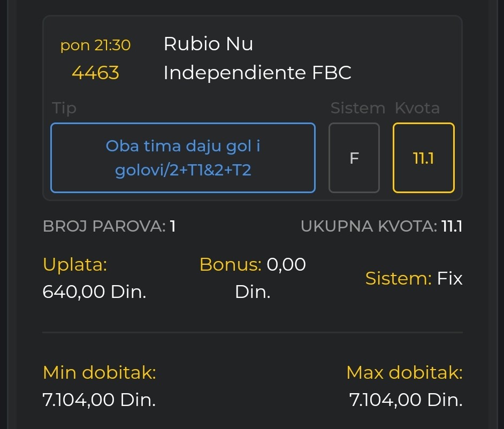Click the Uplata label
The width and height of the screenshot is (504, 429).
pos(75,265)
